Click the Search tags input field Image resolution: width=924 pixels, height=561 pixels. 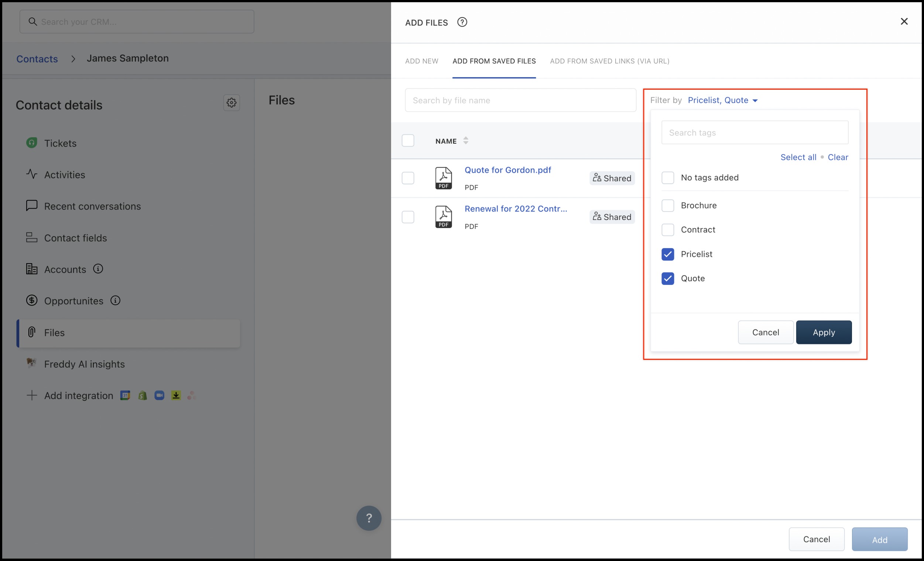(754, 132)
